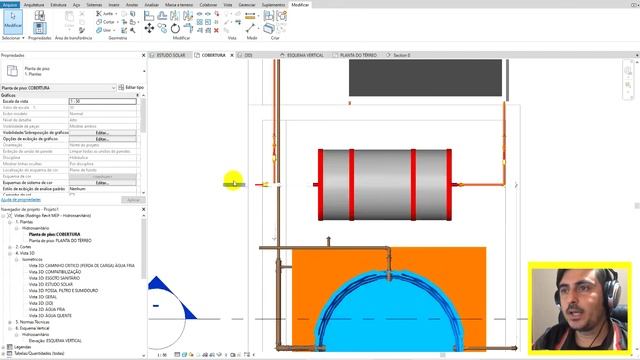This screenshot has height=360, width=640.
Task: Click the Aplicar button
Action: point(133,200)
